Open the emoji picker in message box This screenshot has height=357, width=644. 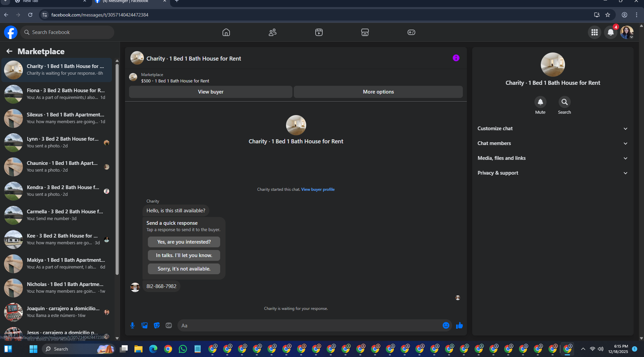(x=446, y=325)
